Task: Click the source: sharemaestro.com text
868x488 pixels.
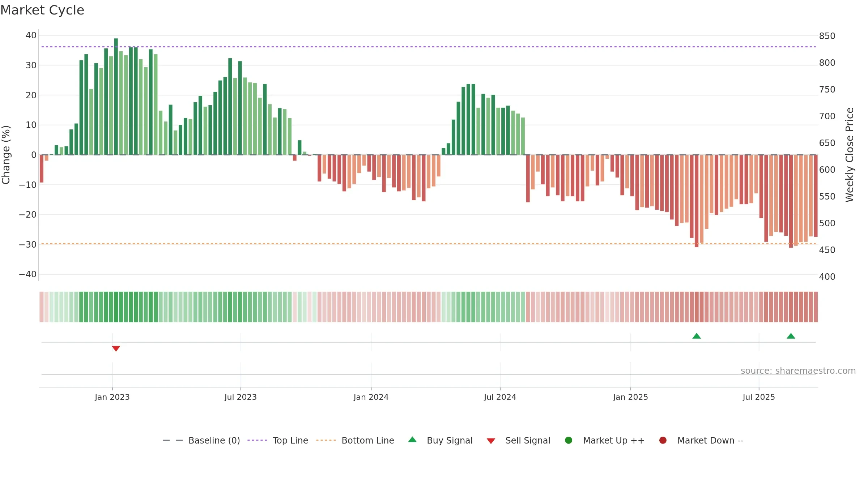Action: pyautogui.click(x=798, y=371)
